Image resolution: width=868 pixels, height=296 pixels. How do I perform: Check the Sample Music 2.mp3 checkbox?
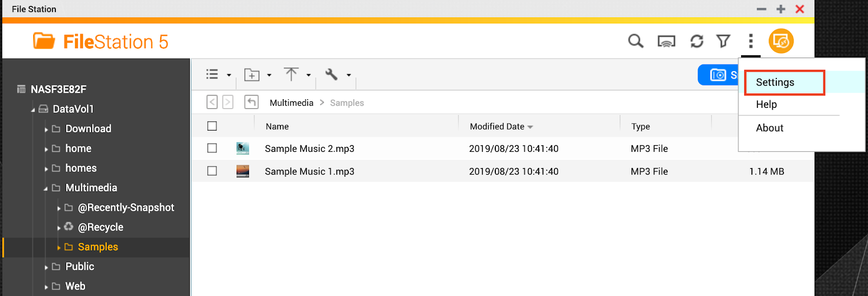click(212, 148)
